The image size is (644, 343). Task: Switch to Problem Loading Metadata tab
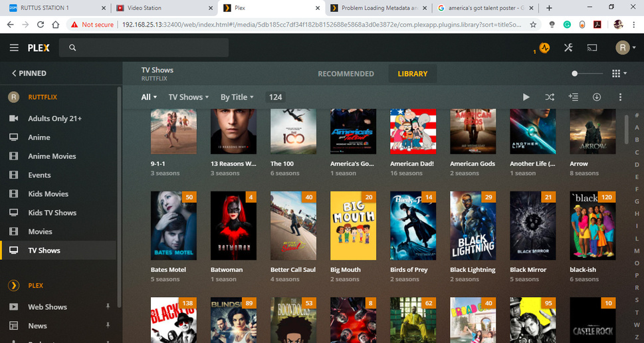click(378, 8)
